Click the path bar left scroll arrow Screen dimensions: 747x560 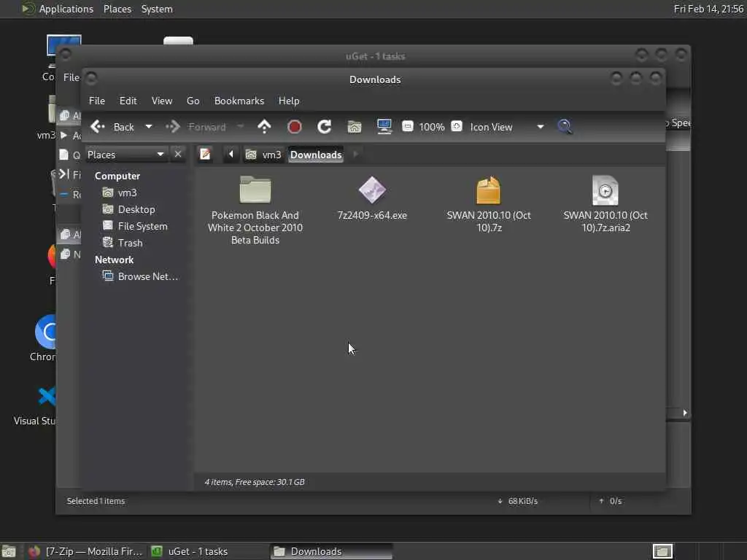(231, 155)
